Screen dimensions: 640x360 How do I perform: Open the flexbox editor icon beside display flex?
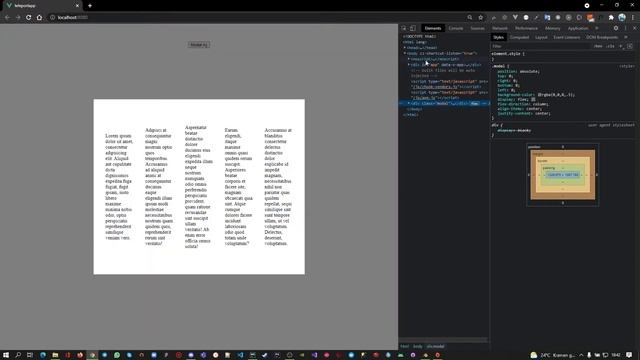(533, 99)
